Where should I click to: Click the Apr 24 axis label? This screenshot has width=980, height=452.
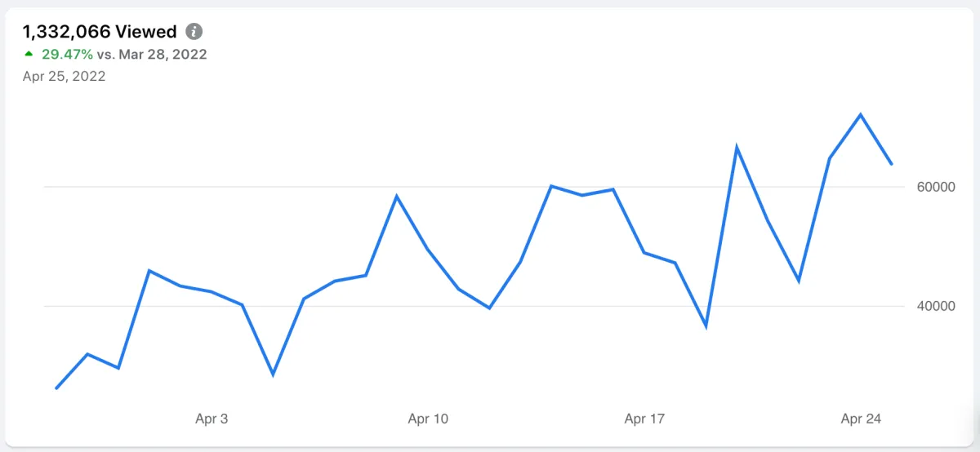tap(862, 419)
